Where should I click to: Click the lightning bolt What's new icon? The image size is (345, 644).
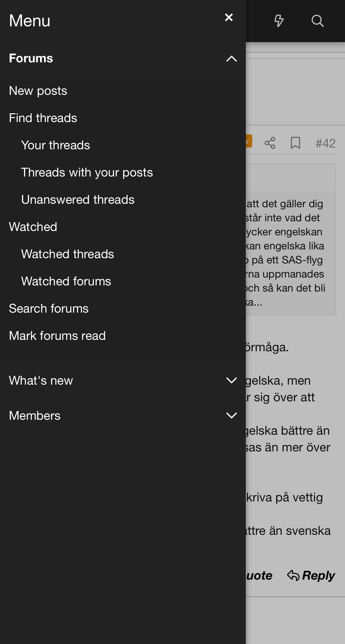[279, 21]
